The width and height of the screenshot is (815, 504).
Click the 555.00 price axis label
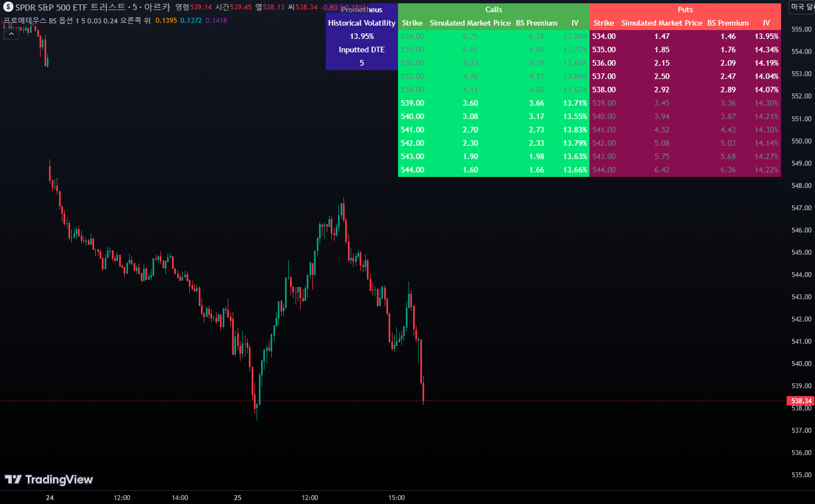tap(802, 29)
